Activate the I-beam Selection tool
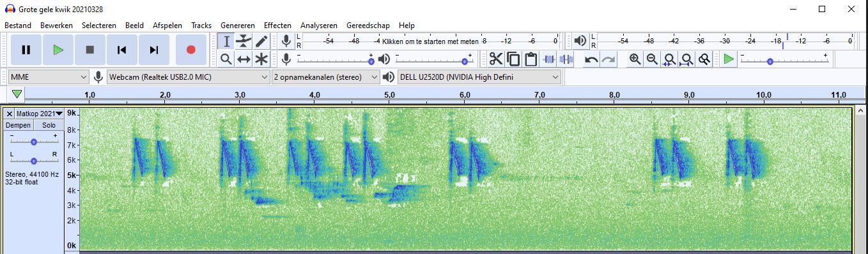868x254 pixels. [x=226, y=41]
